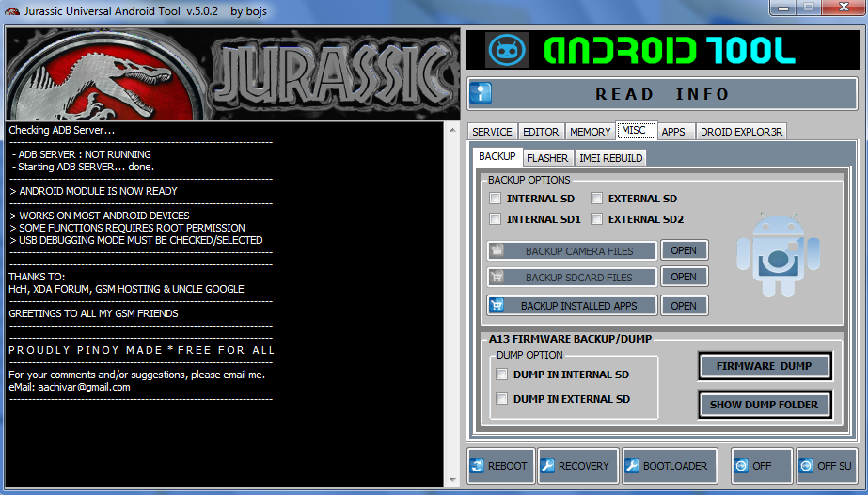Click the reboot arrows icon on REBOOT button
The height and width of the screenshot is (495, 868).
(x=477, y=466)
